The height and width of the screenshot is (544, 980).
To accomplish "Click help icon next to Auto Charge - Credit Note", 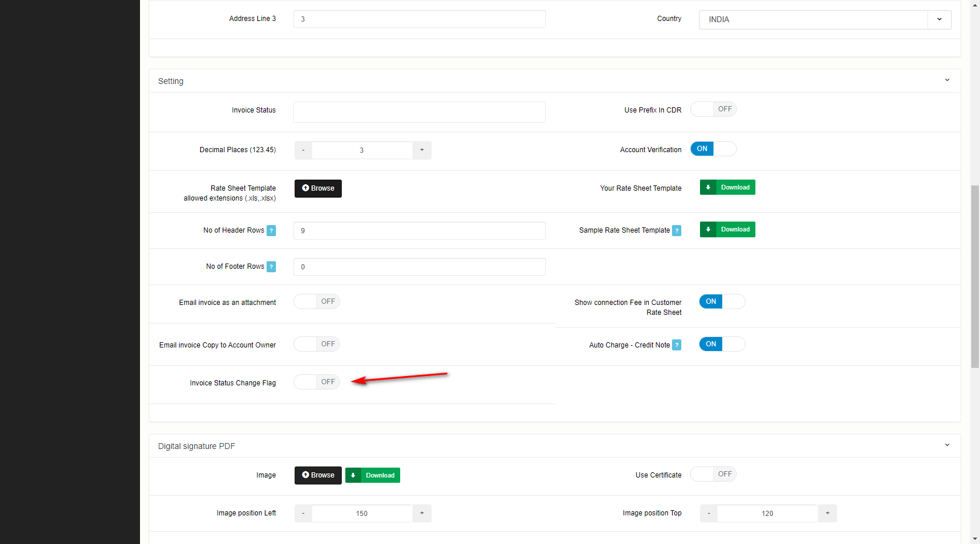I will [677, 345].
